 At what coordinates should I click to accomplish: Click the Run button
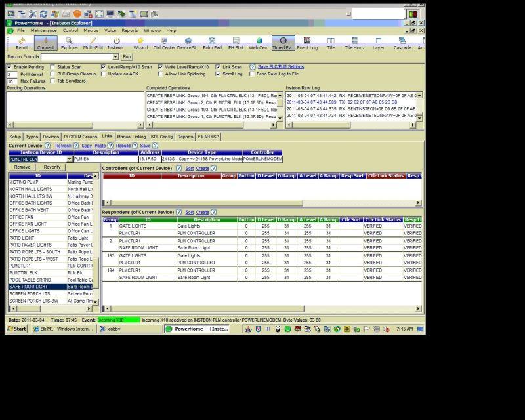click(127, 57)
